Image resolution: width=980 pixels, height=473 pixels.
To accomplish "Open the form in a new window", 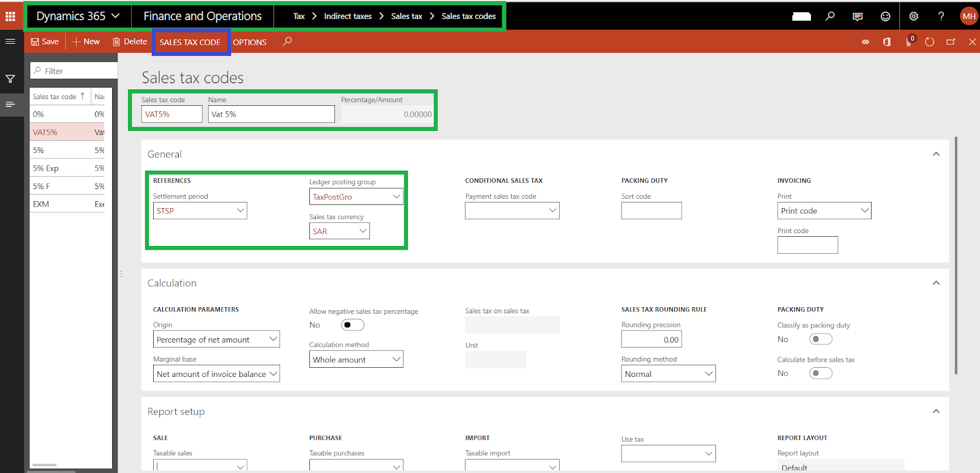I will [951, 42].
